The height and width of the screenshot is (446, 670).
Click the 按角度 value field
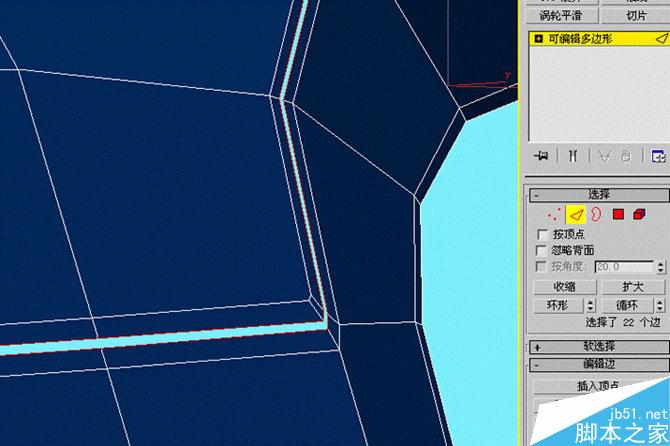[x=624, y=267]
